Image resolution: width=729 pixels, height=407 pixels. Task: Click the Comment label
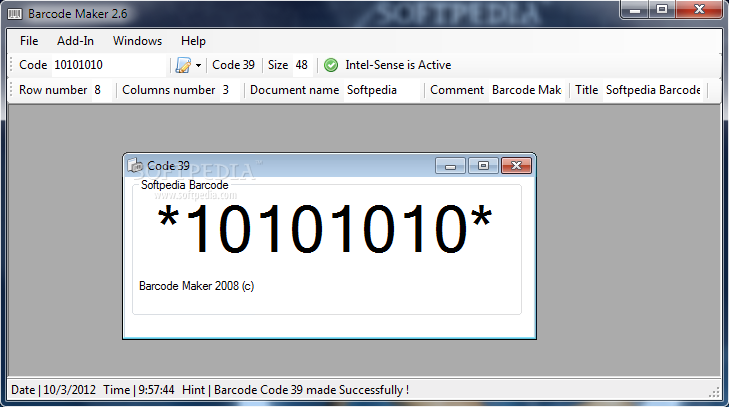(x=457, y=90)
